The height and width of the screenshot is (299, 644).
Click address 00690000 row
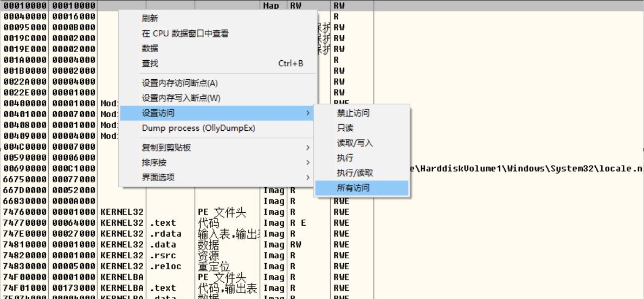pos(25,168)
